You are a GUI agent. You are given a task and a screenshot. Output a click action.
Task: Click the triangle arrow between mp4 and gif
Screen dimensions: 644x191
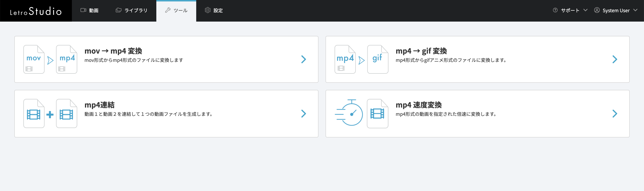(x=362, y=60)
